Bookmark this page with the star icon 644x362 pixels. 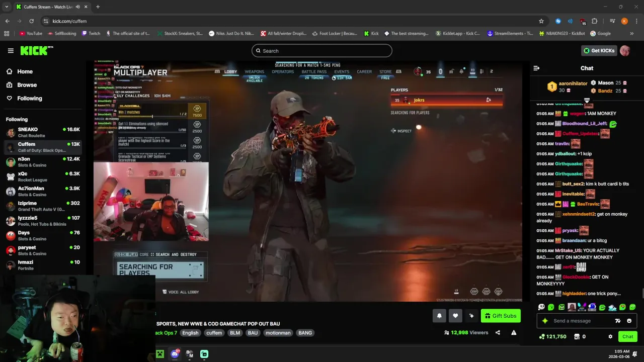pos(541,21)
